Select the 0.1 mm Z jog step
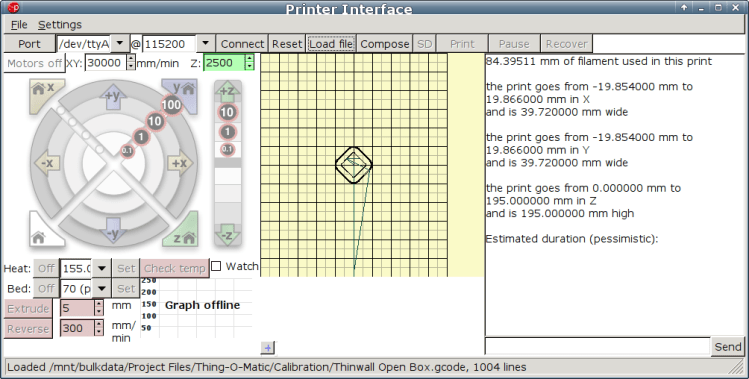The width and height of the screenshot is (749, 379). (x=227, y=150)
